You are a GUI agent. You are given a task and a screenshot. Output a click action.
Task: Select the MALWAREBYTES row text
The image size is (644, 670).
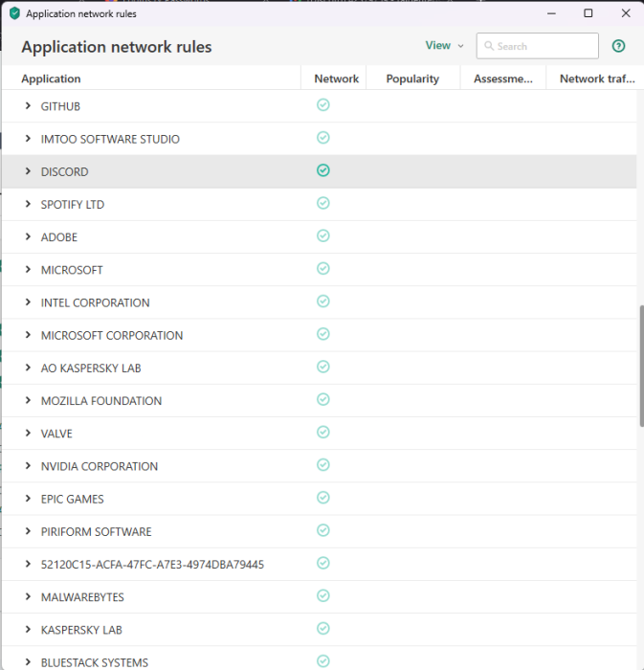coord(82,597)
